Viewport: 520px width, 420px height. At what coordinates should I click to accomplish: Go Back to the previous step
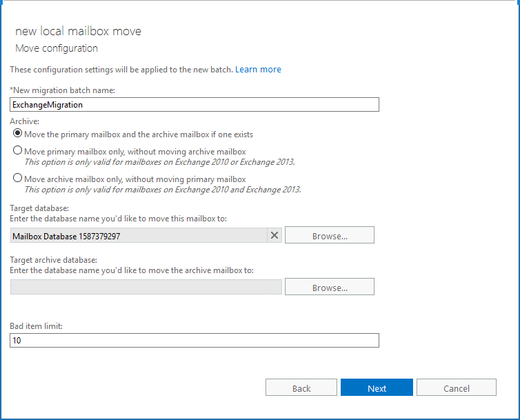click(x=301, y=388)
